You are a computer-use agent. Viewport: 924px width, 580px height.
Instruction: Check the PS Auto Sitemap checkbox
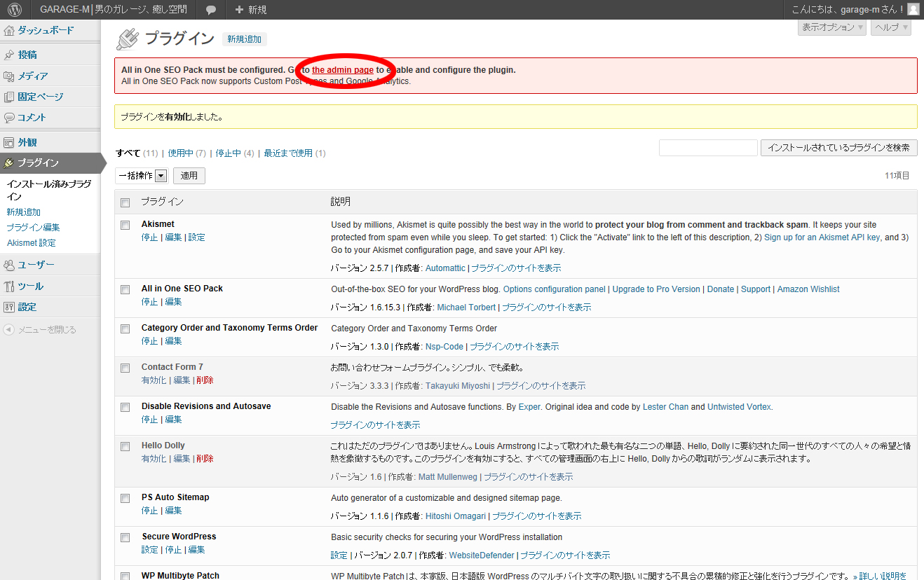click(x=125, y=498)
